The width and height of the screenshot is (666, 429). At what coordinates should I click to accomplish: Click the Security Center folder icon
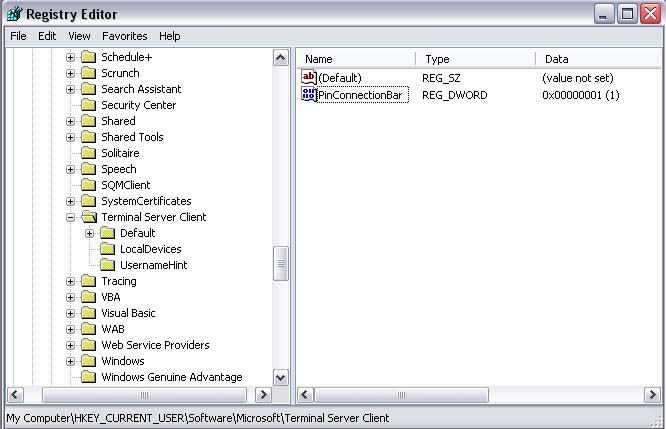[88, 105]
